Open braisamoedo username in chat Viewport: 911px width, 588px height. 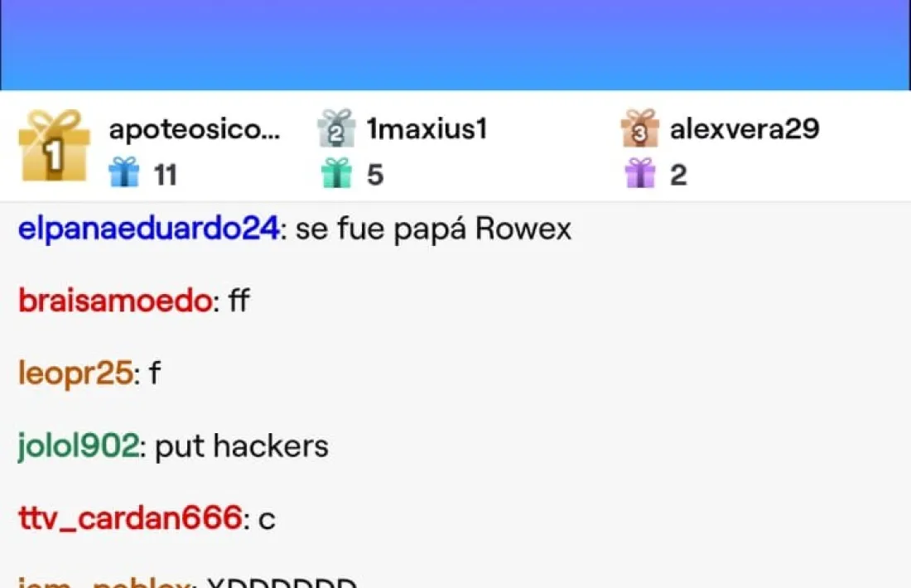pyautogui.click(x=116, y=301)
